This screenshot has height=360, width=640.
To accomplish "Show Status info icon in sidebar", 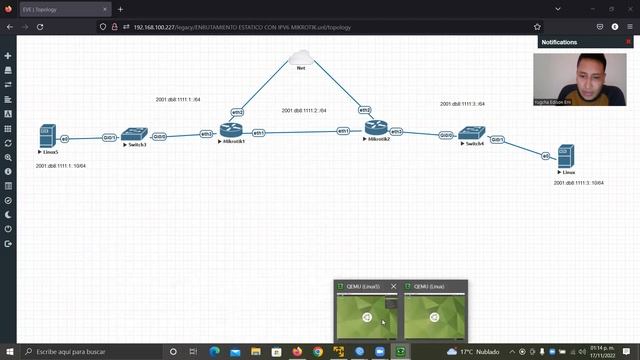I will coord(8,171).
